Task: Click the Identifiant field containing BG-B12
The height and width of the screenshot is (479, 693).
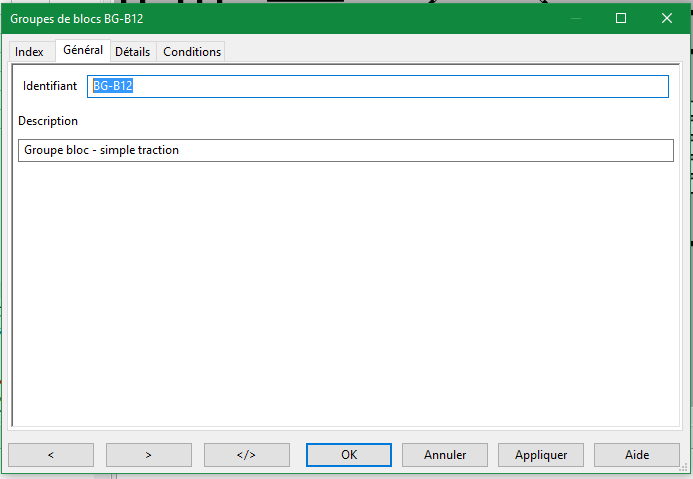Action: click(x=378, y=87)
